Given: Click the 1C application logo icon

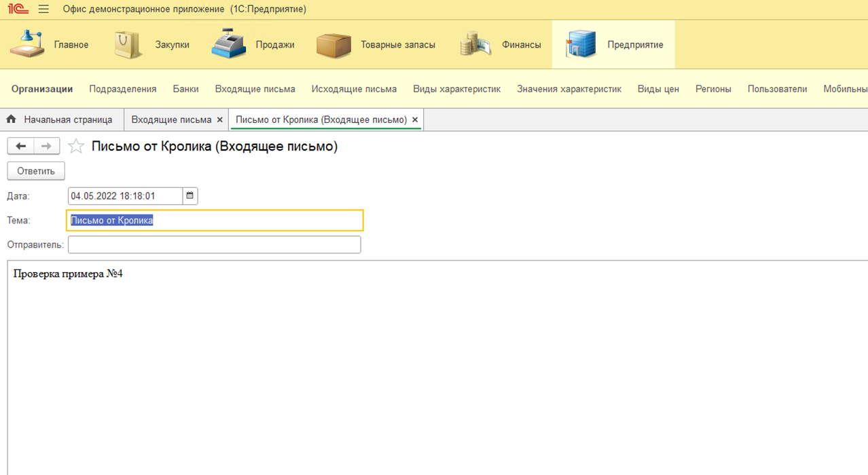Looking at the screenshot, I should [x=18, y=9].
